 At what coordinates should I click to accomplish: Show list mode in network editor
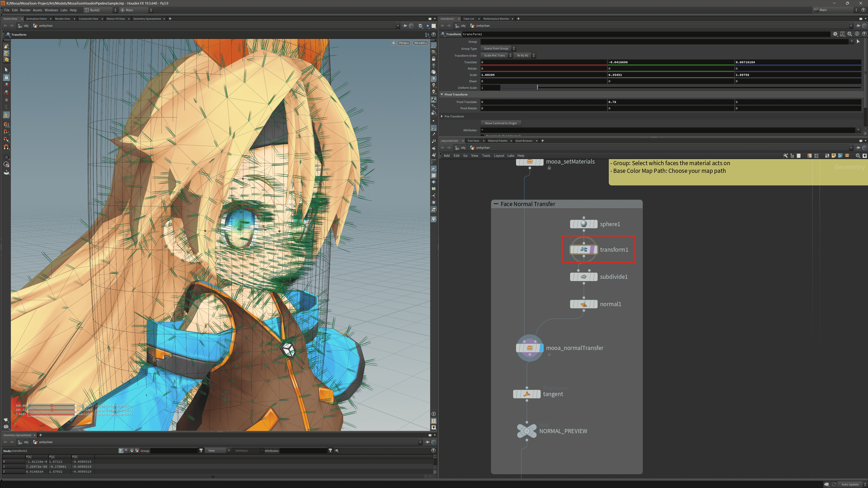coord(799,156)
